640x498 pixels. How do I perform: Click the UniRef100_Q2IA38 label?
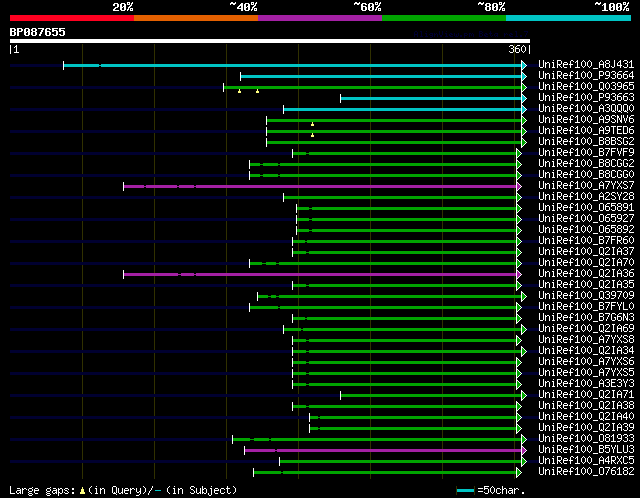586,406
